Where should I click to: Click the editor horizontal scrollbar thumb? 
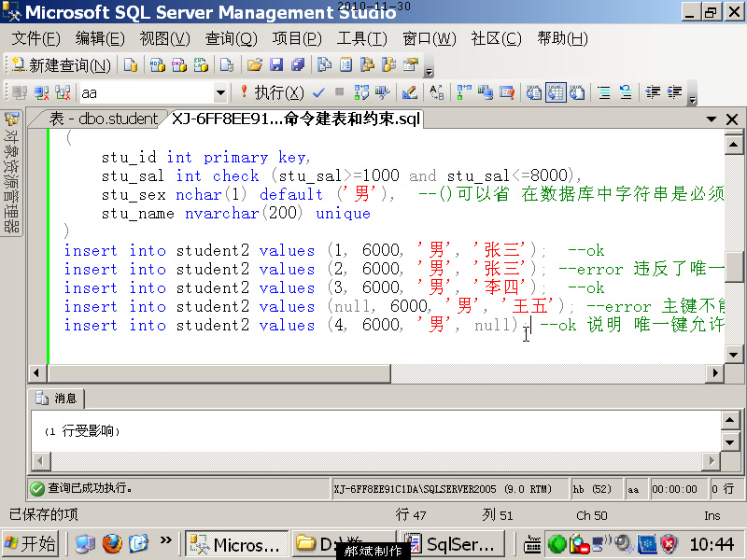point(219,372)
